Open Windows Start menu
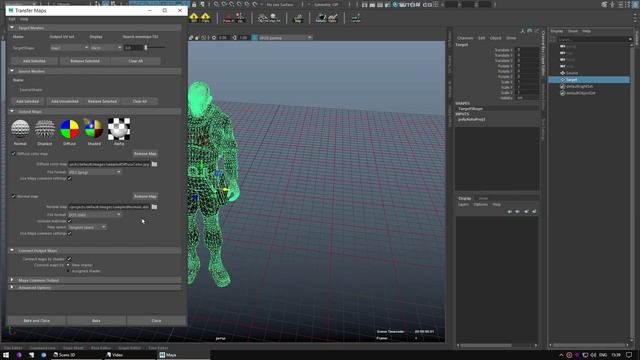This screenshot has width=640, height=360. tap(6, 355)
